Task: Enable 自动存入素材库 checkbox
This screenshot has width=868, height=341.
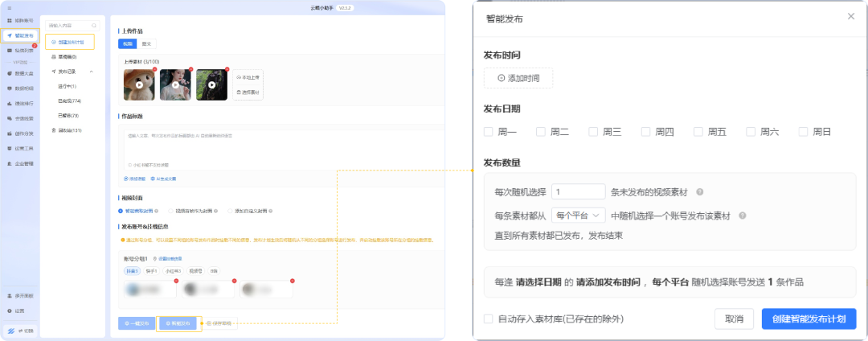Action: 489,318
